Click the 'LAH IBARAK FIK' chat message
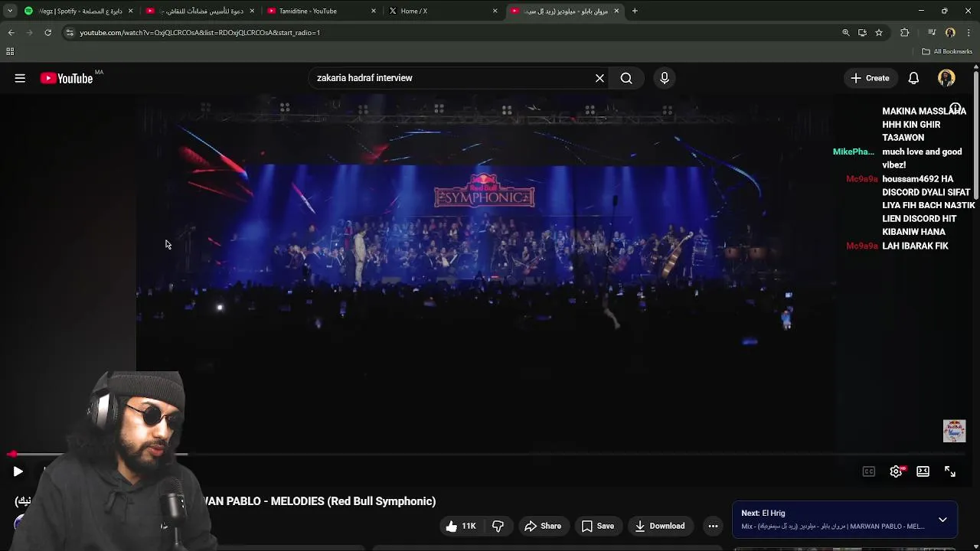 [915, 246]
